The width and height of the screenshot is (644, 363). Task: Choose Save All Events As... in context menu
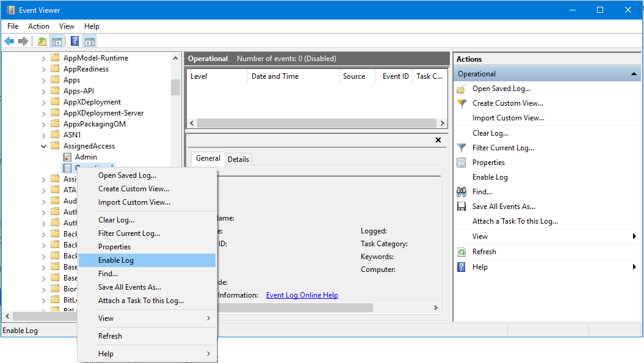[x=147, y=287]
